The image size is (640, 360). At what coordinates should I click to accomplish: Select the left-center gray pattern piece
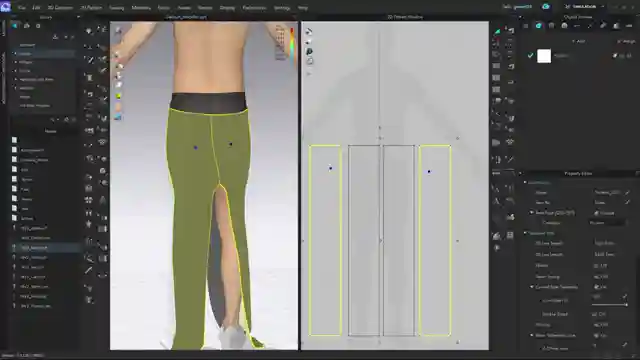point(364,240)
